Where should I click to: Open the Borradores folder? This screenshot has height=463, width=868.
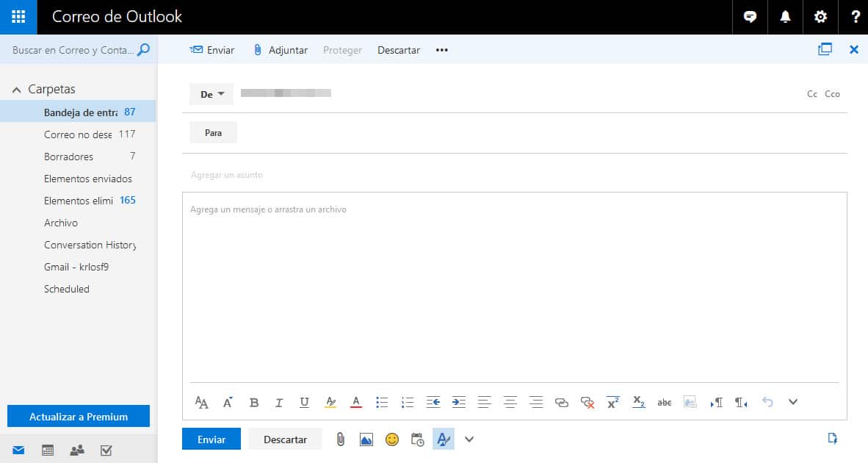[x=78, y=157]
